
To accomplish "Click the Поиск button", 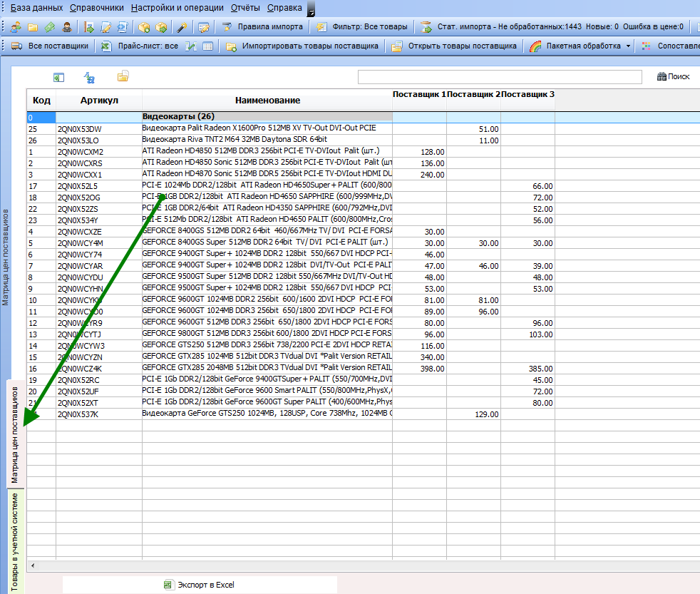I will [673, 77].
